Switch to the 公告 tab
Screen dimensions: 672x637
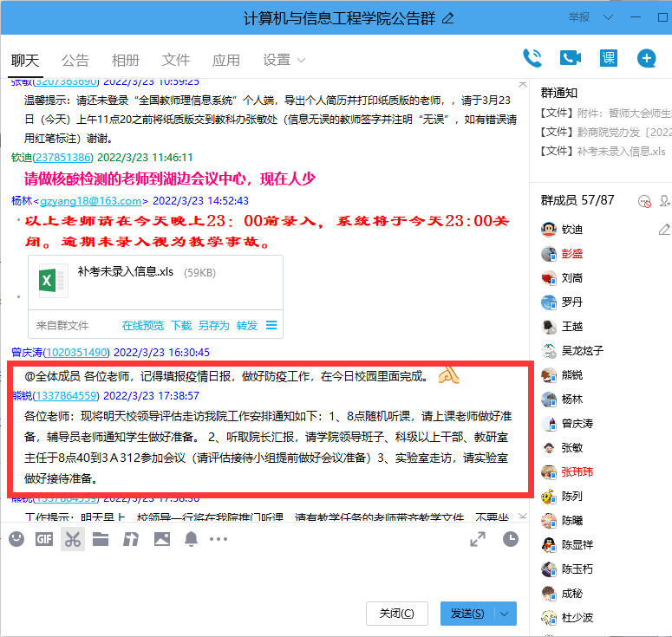(75, 60)
